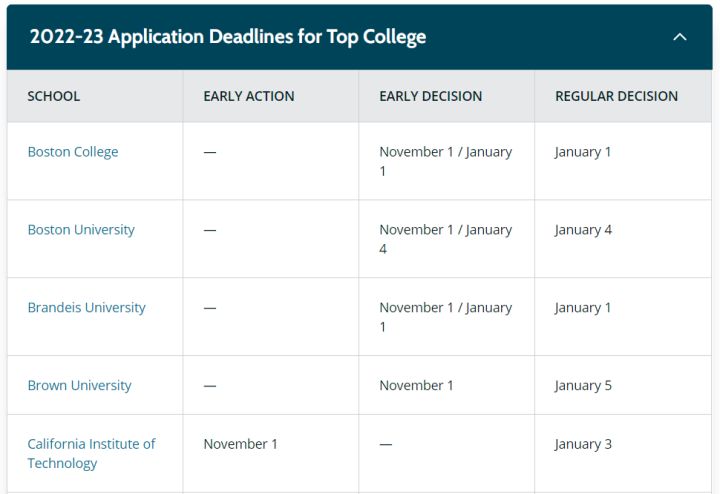The height and width of the screenshot is (494, 720).
Task: Click Boston University early decision date cell
Action: pyautogui.click(x=445, y=239)
